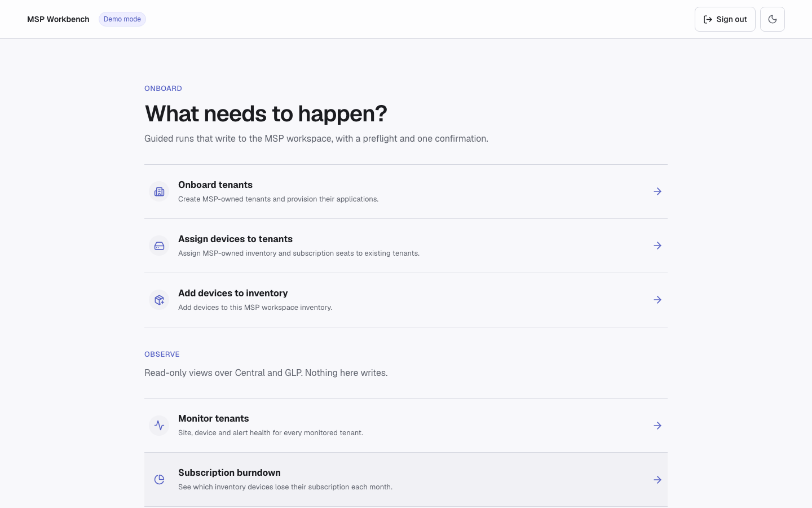
Task: Click the MSP Workbench title
Action: (x=58, y=19)
